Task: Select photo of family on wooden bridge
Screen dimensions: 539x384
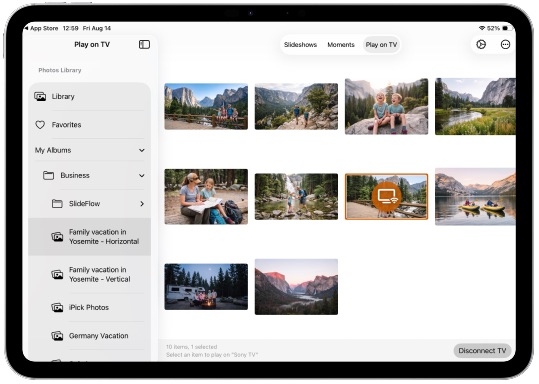Action: (206, 106)
